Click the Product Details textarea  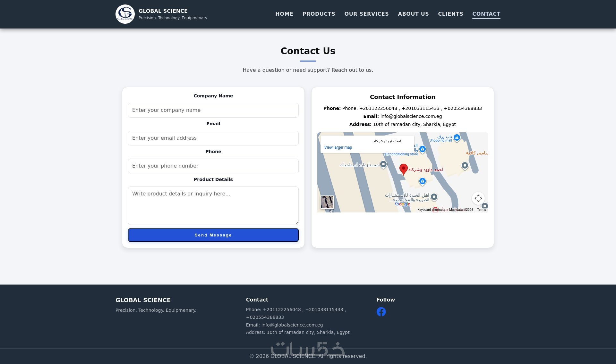coord(213,205)
